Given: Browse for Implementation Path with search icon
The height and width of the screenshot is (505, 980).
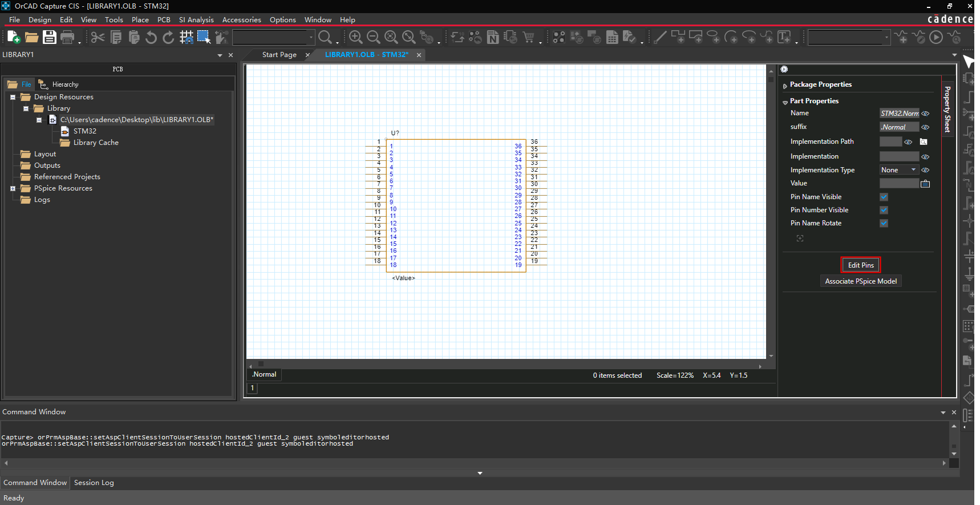Looking at the screenshot, I should (x=924, y=142).
